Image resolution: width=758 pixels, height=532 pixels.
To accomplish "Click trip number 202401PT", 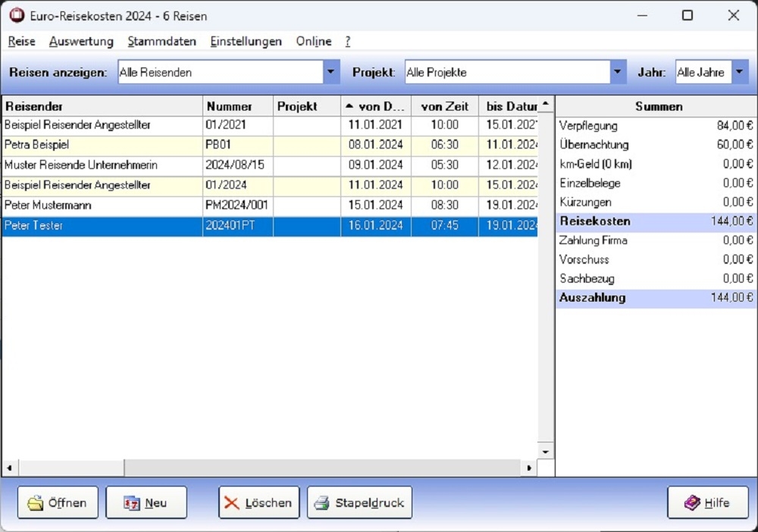I will pyautogui.click(x=230, y=226).
